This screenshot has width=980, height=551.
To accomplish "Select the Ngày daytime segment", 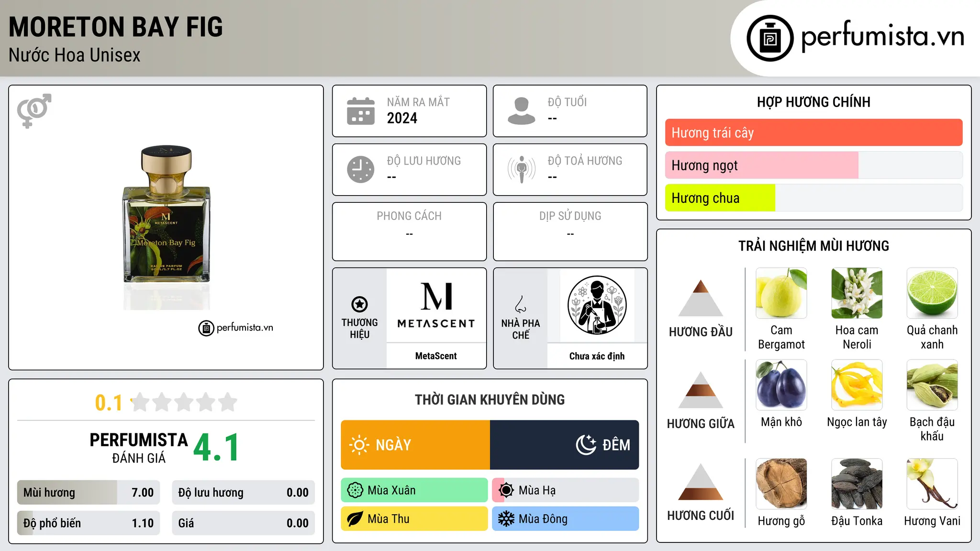I will [415, 445].
